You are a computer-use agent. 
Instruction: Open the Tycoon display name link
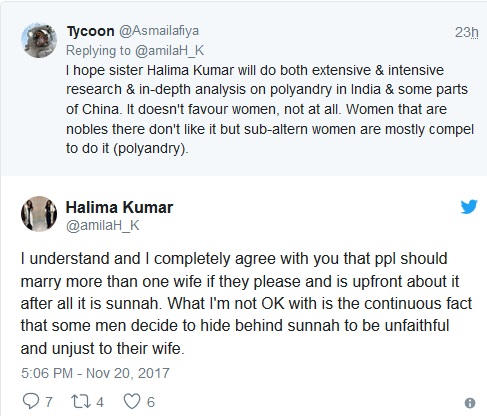point(91,31)
